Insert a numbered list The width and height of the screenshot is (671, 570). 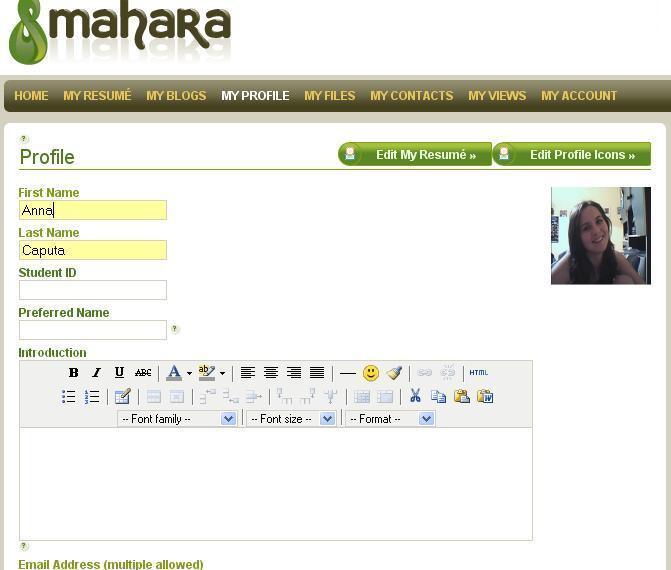pos(92,397)
